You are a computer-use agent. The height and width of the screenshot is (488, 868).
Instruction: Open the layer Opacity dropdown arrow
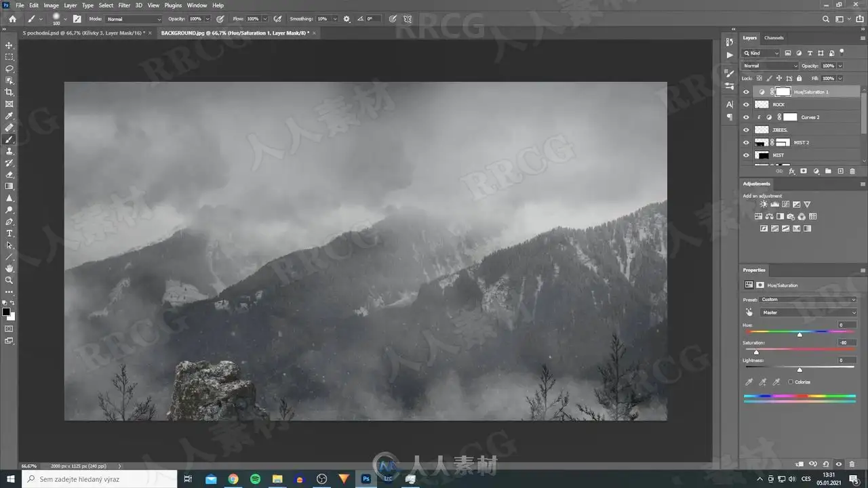coord(840,66)
